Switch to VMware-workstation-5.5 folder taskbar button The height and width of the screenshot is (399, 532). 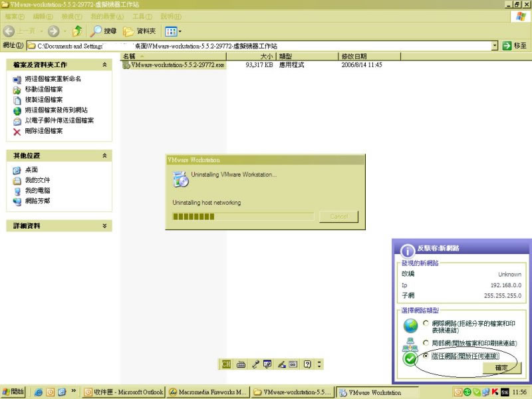pos(293,392)
